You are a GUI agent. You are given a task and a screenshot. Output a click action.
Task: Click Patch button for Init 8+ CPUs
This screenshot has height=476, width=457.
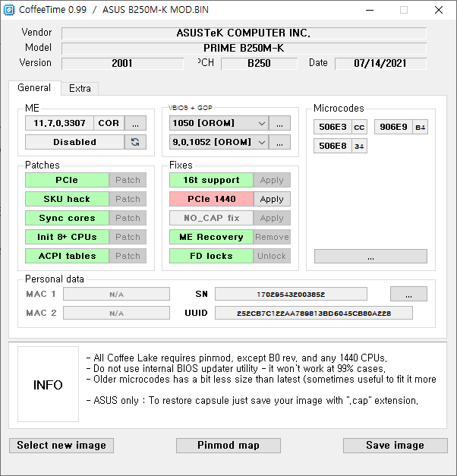(128, 237)
